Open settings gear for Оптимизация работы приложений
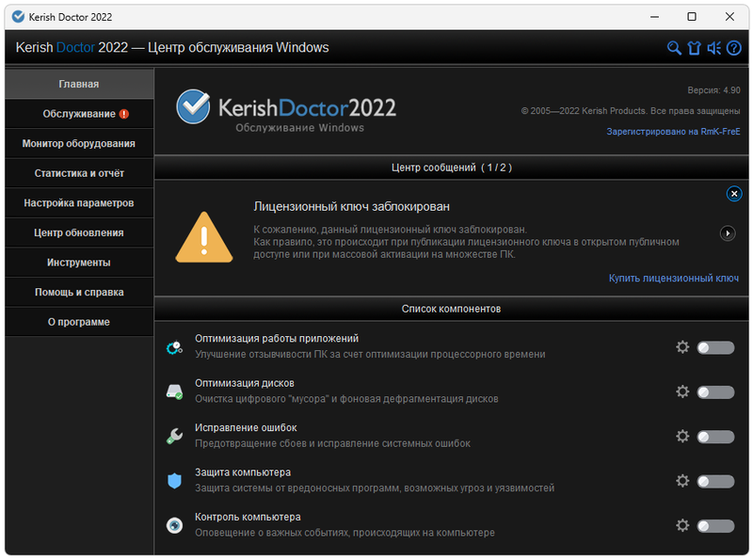Image resolution: width=753 pixels, height=560 pixels. tap(682, 346)
